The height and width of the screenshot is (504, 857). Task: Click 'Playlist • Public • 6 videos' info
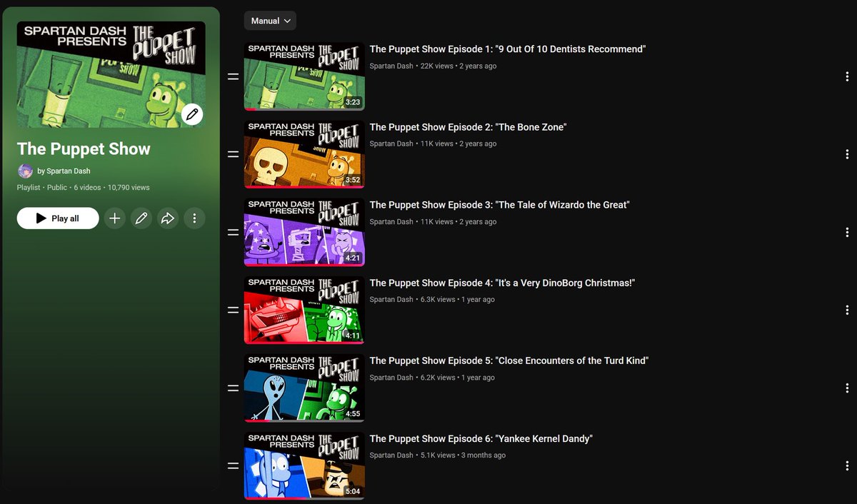[59, 188]
